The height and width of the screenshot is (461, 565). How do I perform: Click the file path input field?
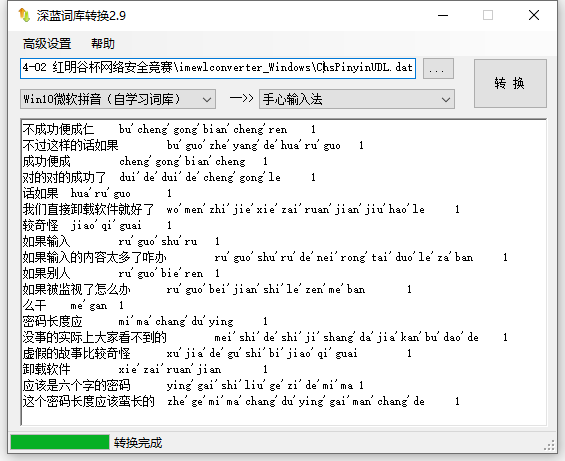point(218,68)
